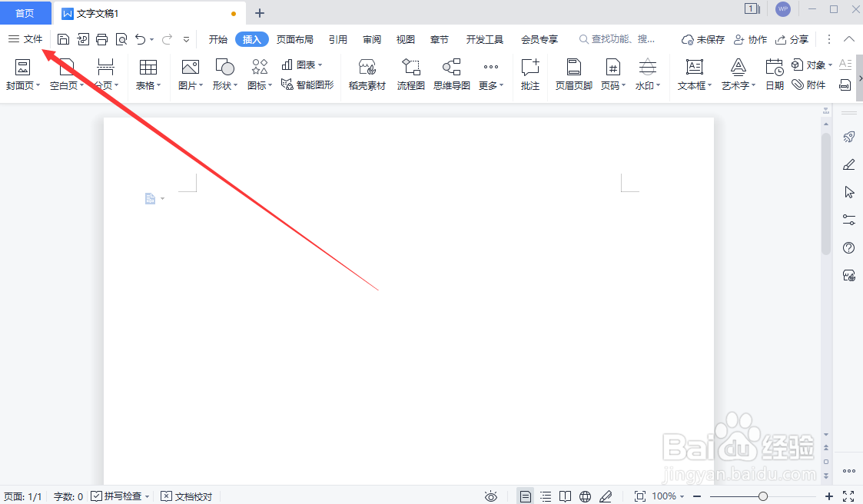Viewport: 863px width, 504px height.
Task: Toggle web layout view in status bar
Action: tap(585, 496)
